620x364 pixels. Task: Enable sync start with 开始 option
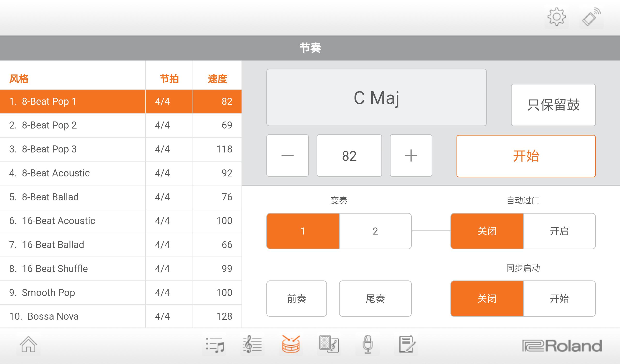click(559, 299)
